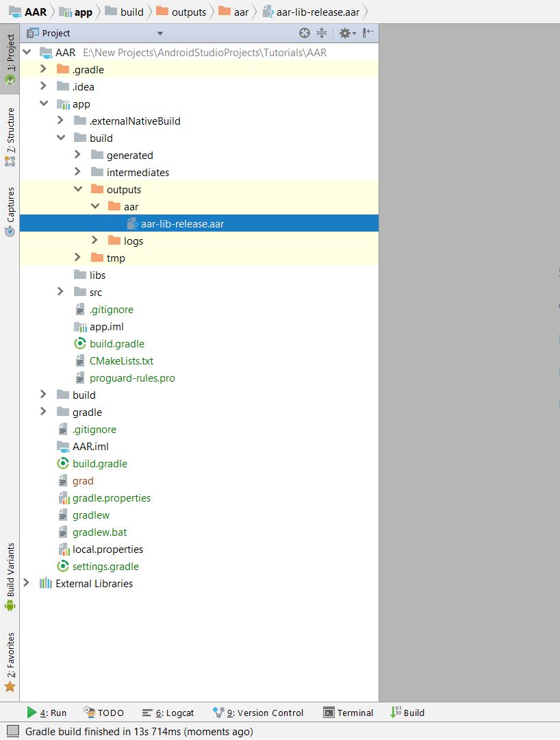
Task: Click aar-lib-release.aar breadcrumb in navigation bar
Action: [311, 12]
